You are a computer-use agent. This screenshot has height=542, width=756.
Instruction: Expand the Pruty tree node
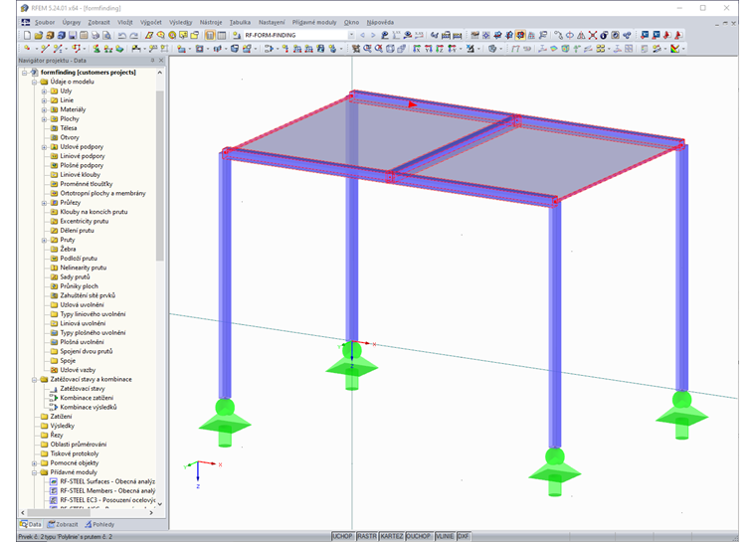[x=44, y=240]
